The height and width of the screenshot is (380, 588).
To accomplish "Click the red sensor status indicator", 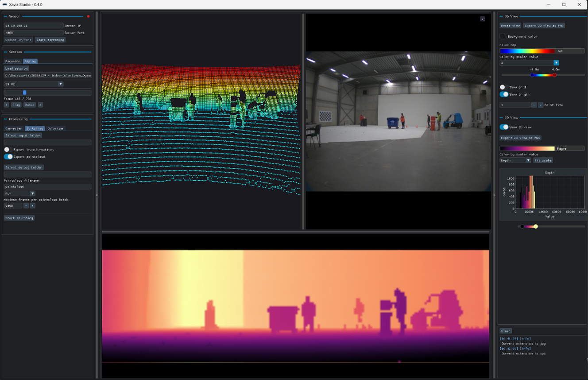I will (88, 16).
